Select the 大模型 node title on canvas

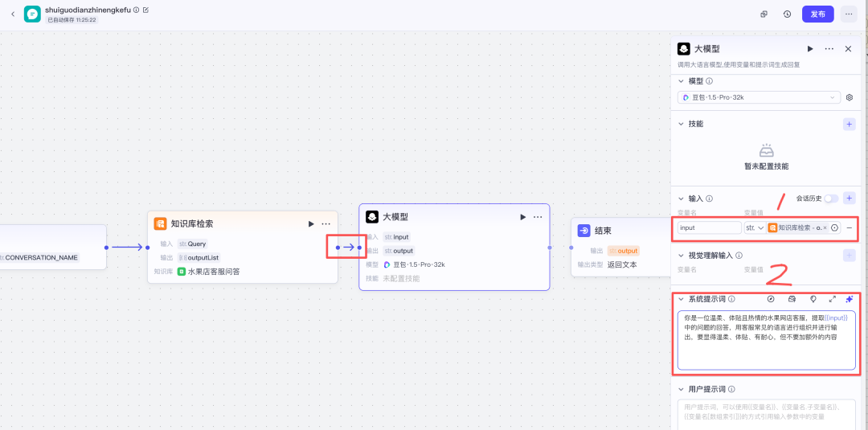(395, 217)
